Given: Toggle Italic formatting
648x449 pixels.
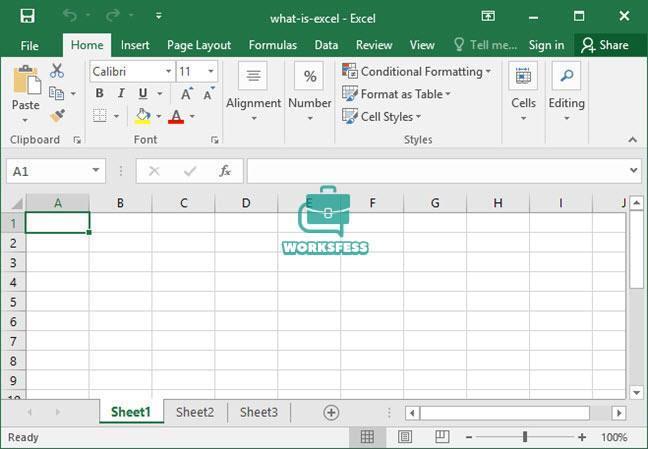Looking at the screenshot, I should tap(121, 93).
